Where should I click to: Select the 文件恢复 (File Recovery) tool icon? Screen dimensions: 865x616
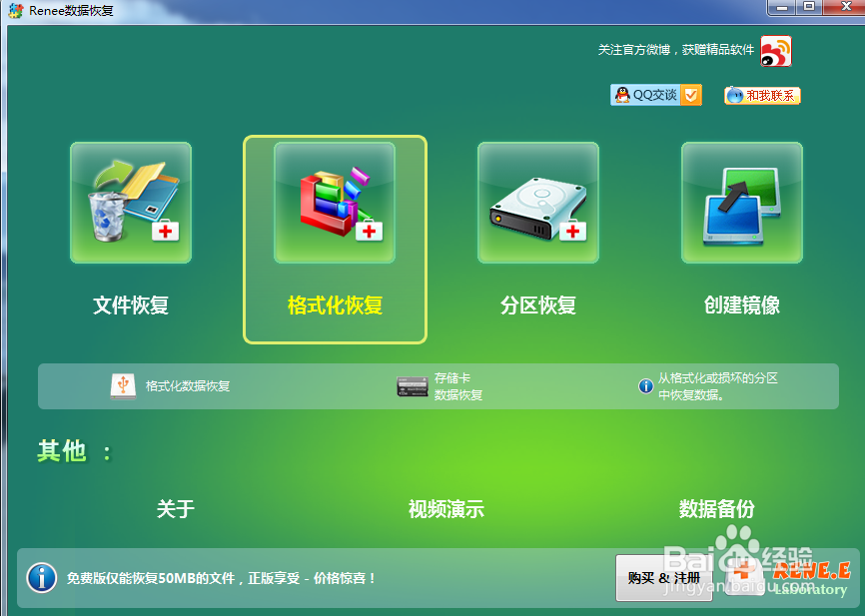130,203
